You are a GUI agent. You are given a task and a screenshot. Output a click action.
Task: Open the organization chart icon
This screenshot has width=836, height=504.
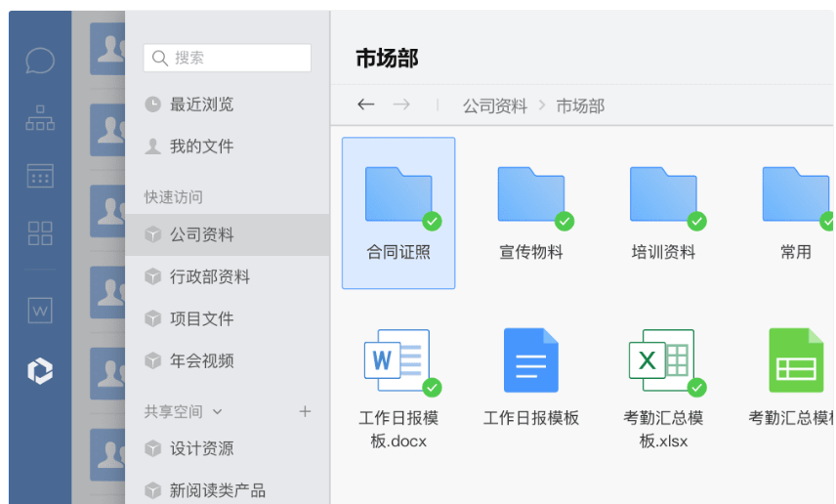(40, 117)
